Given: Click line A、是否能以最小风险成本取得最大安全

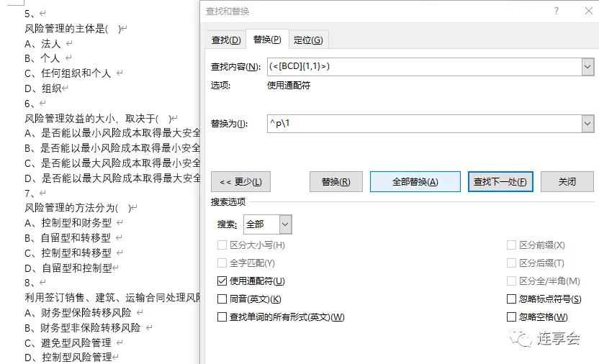Looking at the screenshot, I should coord(112,133).
